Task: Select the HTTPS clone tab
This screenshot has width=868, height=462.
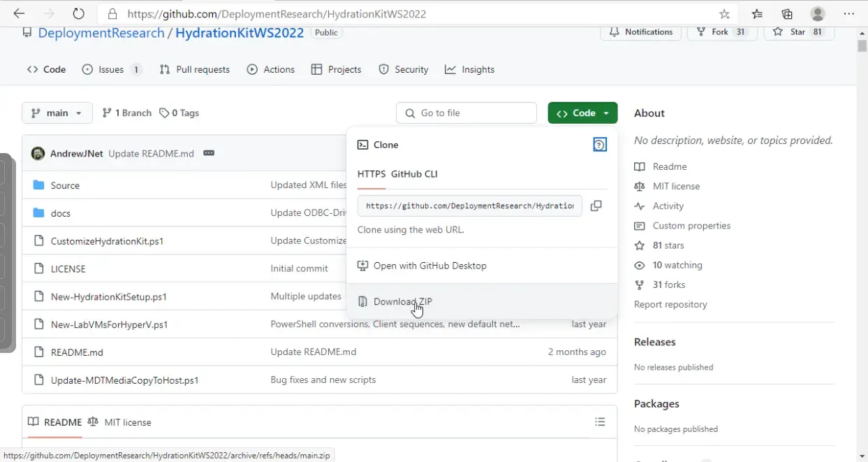Action: (372, 174)
